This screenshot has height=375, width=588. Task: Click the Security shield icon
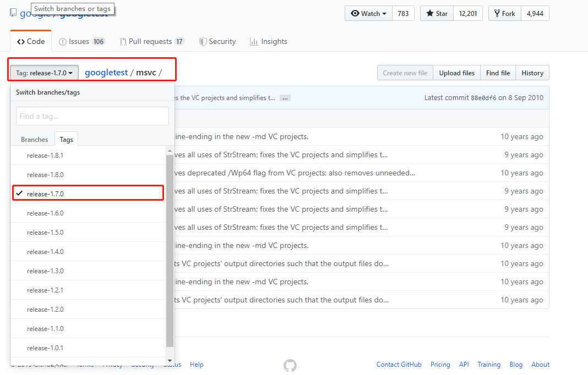(x=203, y=42)
